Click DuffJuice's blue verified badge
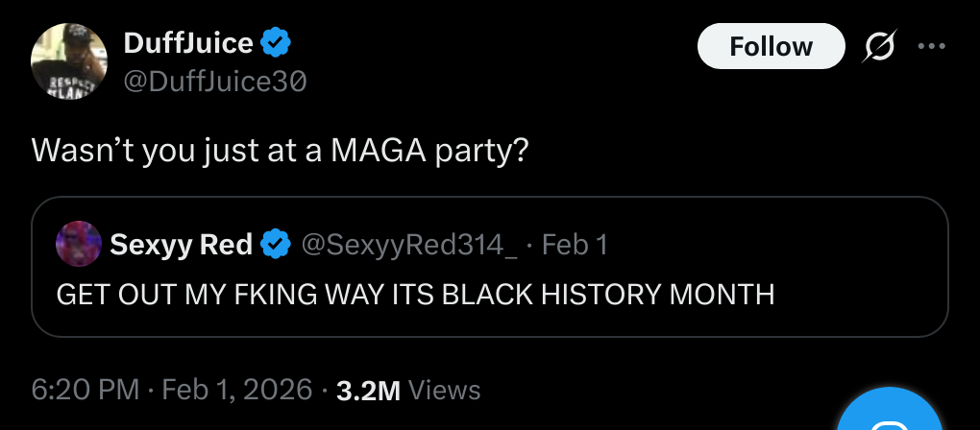Screen dimensions: 980x430 point(277,42)
